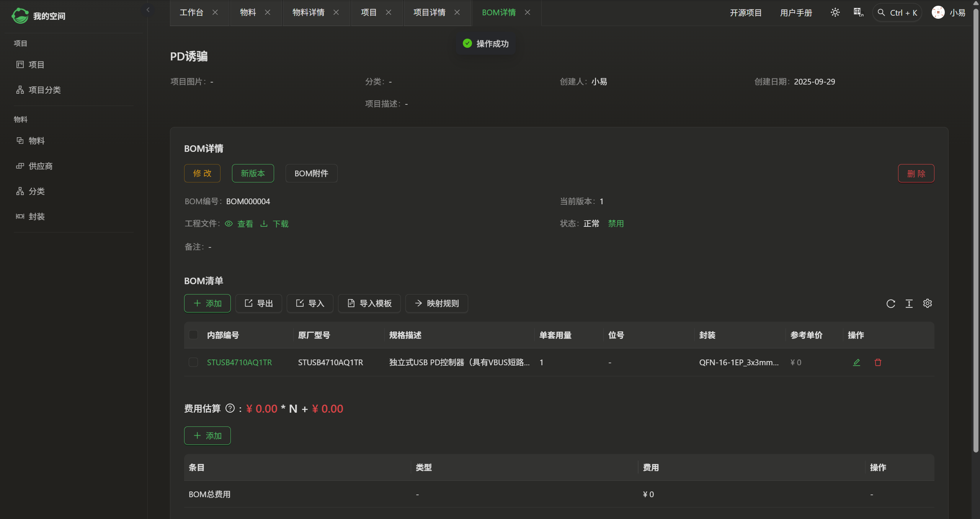Open Ctrl + K search box
The width and height of the screenshot is (980, 519).
point(897,13)
